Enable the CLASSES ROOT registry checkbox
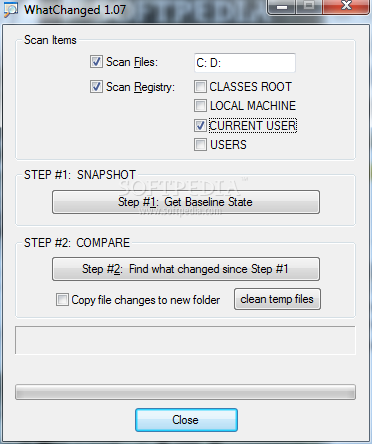Screen dimensions: 372x444 point(200,87)
